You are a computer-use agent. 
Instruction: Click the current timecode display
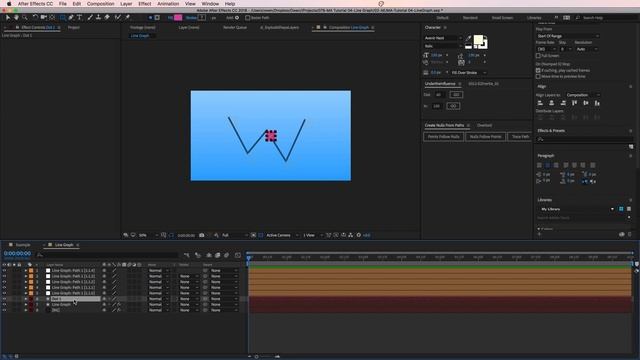[17, 253]
